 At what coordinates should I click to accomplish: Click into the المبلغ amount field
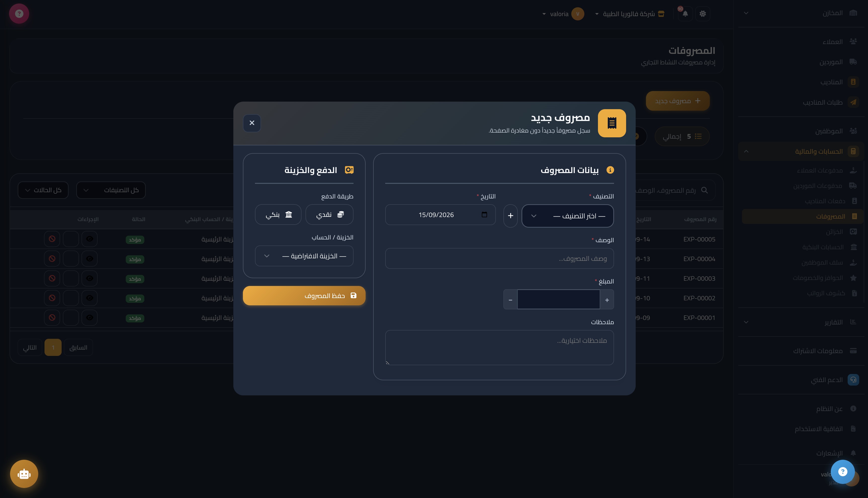click(x=559, y=300)
